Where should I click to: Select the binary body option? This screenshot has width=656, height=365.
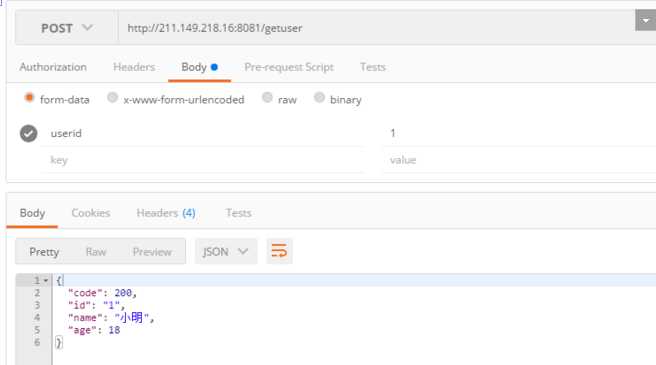coord(319,98)
